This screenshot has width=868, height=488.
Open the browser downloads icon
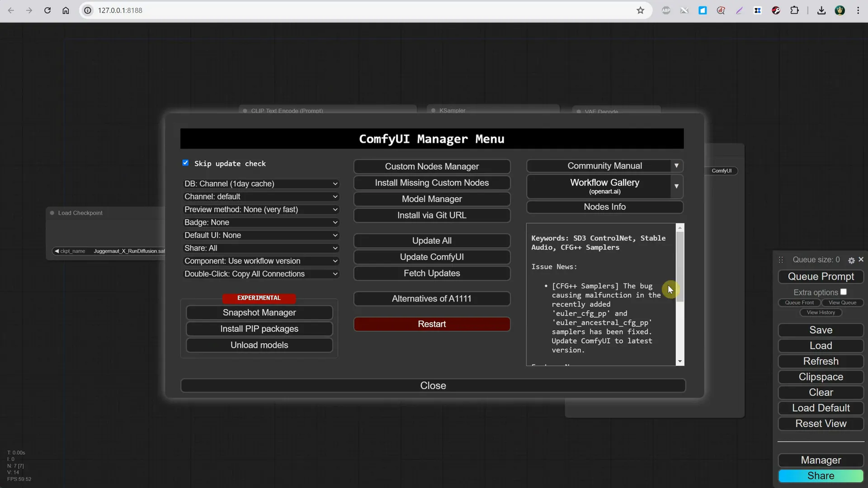tap(821, 10)
